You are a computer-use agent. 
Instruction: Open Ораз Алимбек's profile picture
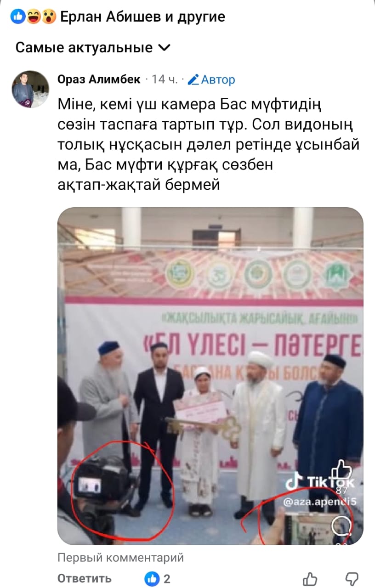[30, 89]
